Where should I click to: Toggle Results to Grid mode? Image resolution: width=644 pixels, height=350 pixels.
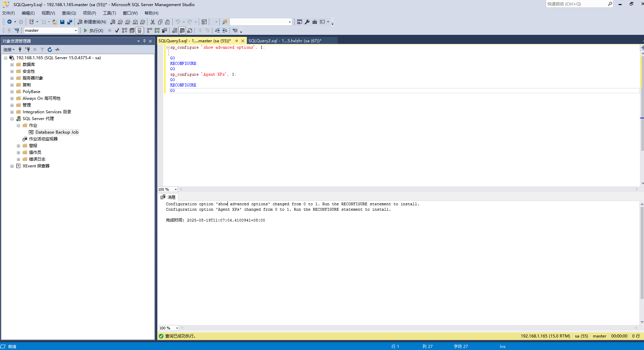(x=182, y=31)
